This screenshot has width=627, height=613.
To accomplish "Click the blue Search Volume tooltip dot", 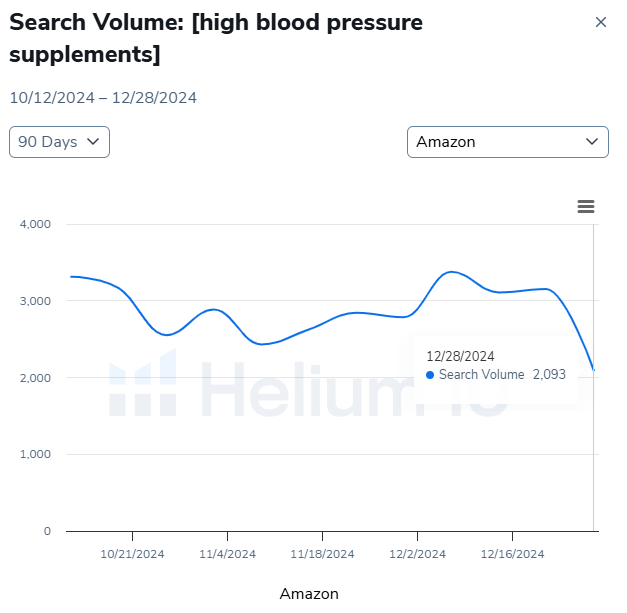I will tap(430, 375).
